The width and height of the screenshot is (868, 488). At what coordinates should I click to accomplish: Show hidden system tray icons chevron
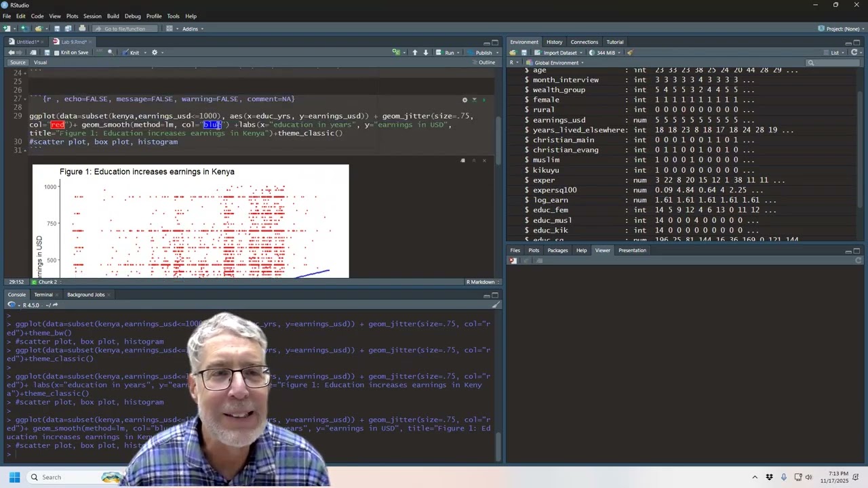pos(755,477)
